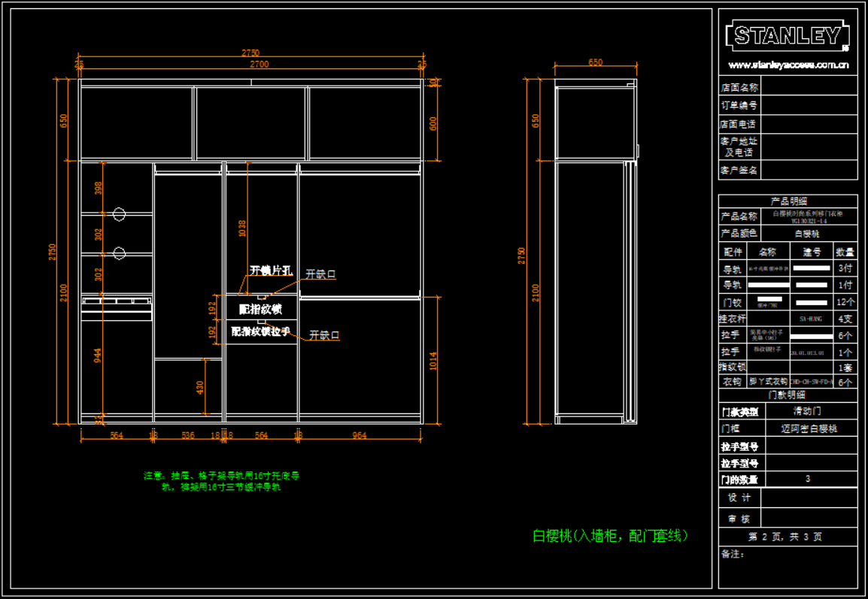Image resolution: width=868 pixels, height=599 pixels.
Task: Select the 1套 quantity cell
Action: [845, 368]
